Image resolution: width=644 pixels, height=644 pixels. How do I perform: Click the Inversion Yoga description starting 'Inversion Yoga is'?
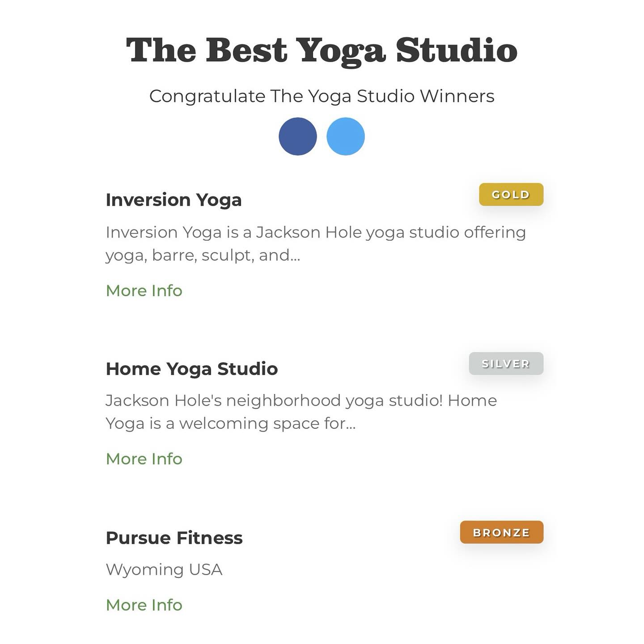point(316,244)
